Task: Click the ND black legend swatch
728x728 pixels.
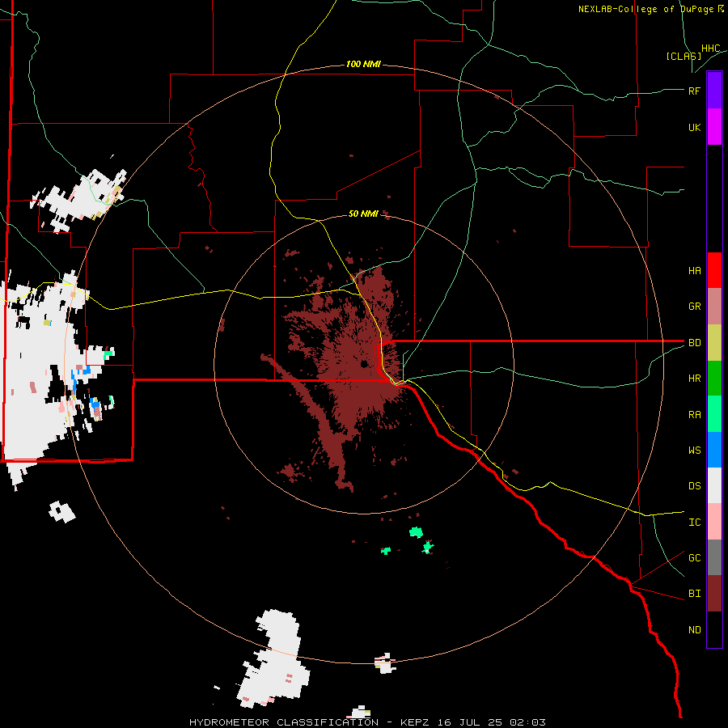Action: [x=714, y=629]
